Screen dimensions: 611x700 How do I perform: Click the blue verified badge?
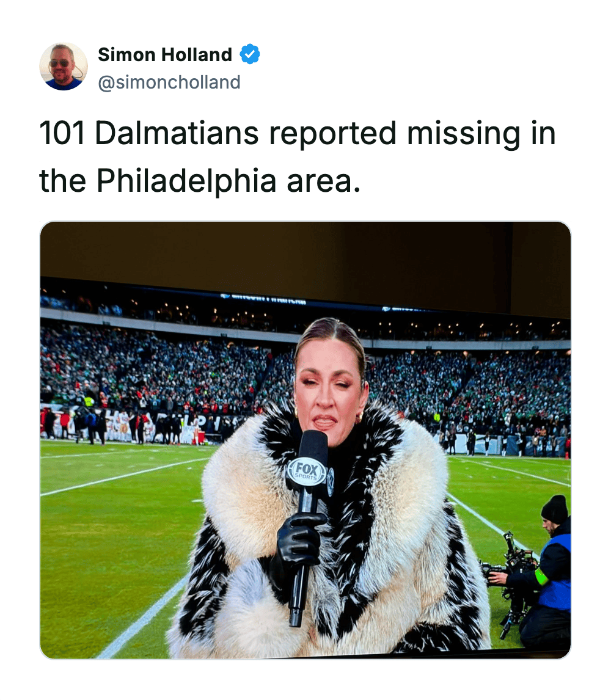(249, 54)
